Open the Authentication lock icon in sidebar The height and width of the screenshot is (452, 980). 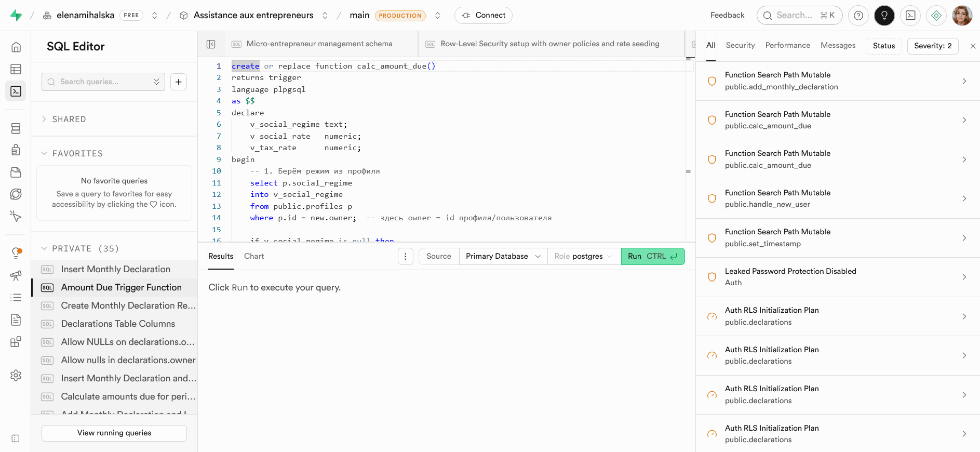[x=16, y=150]
